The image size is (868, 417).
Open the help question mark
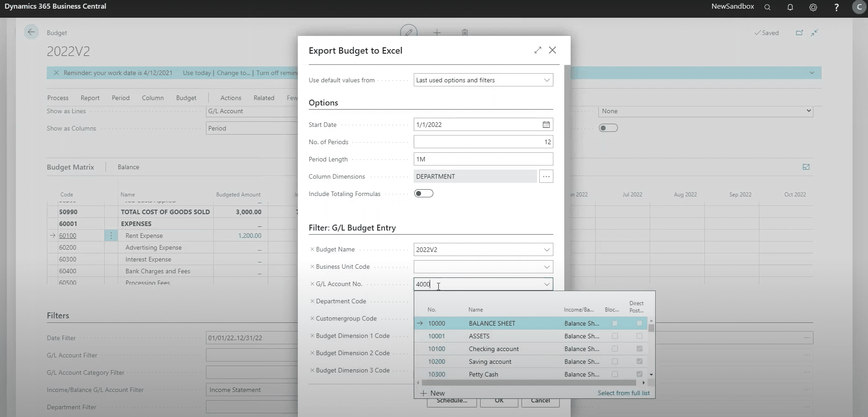[836, 7]
